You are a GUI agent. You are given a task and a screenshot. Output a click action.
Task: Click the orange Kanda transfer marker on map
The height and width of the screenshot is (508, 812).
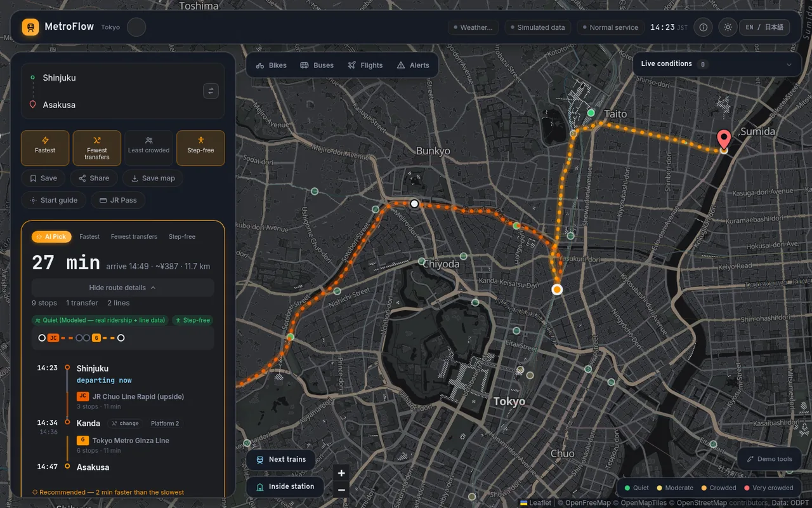(557, 290)
